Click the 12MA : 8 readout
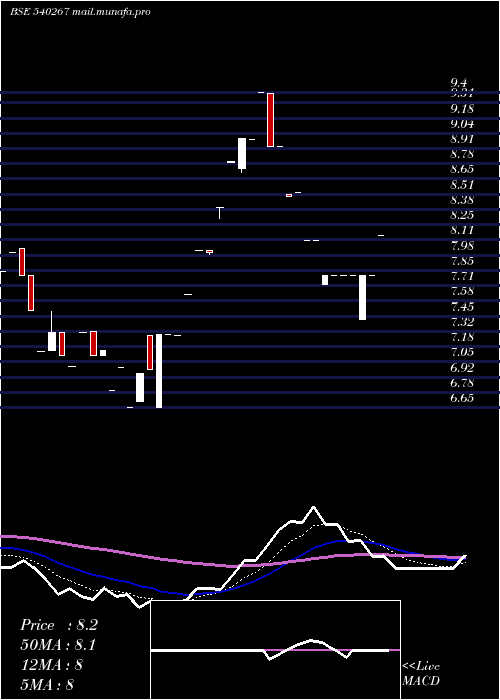The image size is (500, 700). tap(51, 665)
